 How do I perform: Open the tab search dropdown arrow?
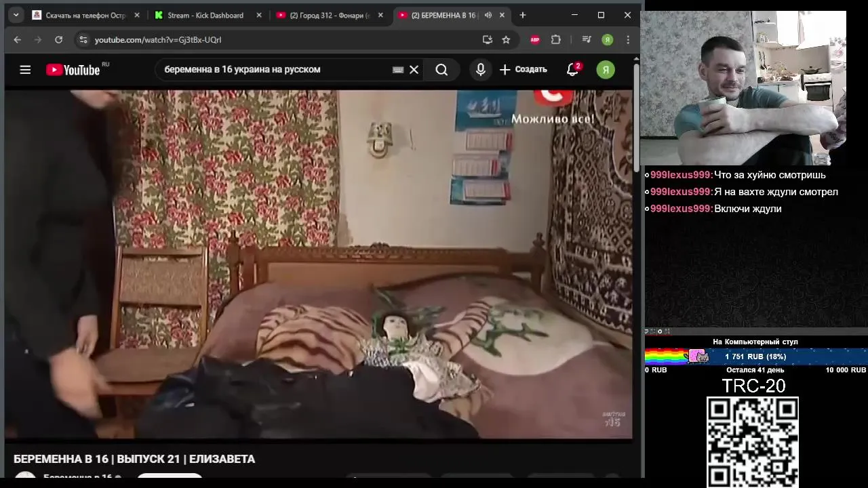click(16, 15)
